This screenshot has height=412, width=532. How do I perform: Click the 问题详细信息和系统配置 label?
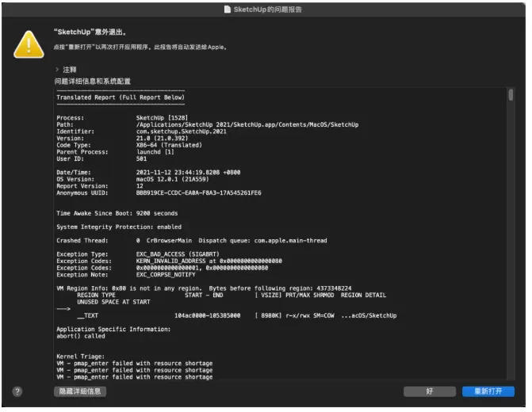click(x=92, y=81)
